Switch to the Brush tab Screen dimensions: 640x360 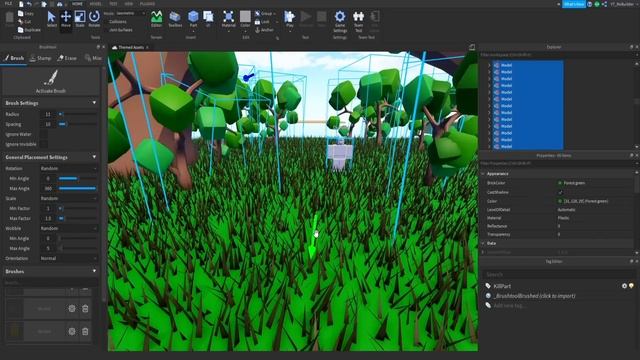[x=14, y=58]
